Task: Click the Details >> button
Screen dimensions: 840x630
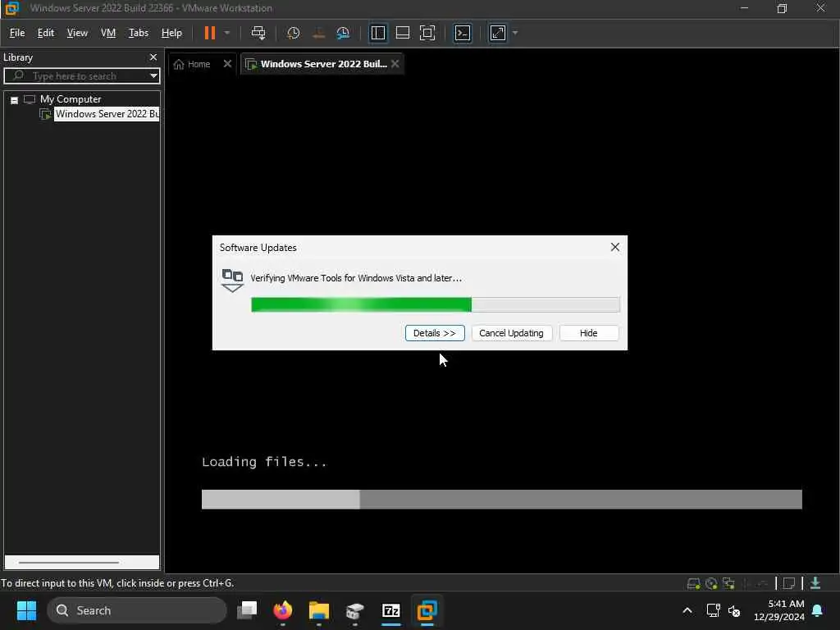Action: [435, 333]
